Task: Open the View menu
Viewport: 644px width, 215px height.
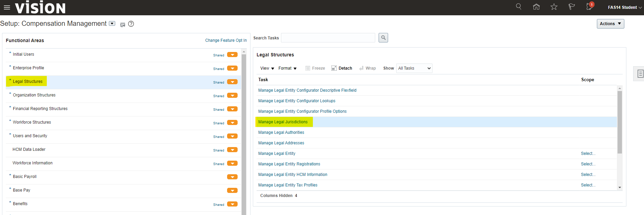Action: 267,68
